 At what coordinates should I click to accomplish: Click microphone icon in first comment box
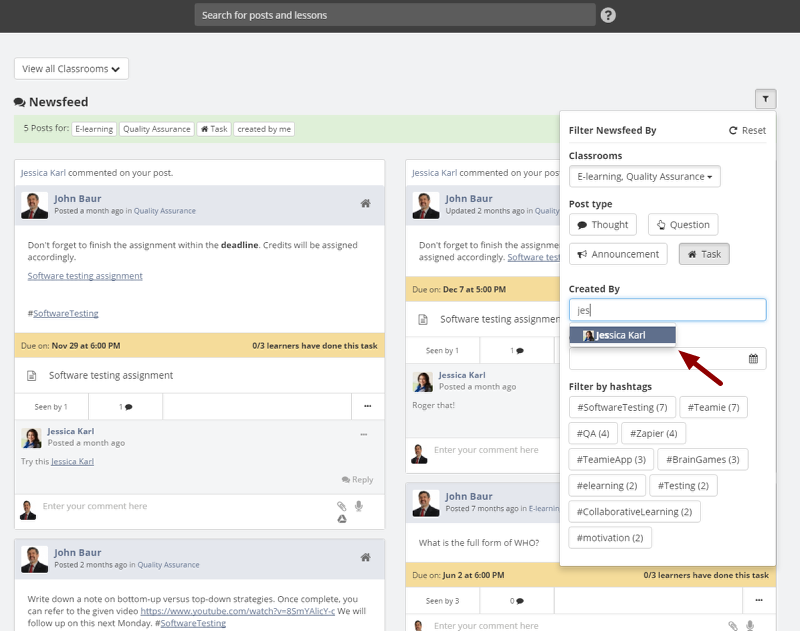tap(359, 506)
